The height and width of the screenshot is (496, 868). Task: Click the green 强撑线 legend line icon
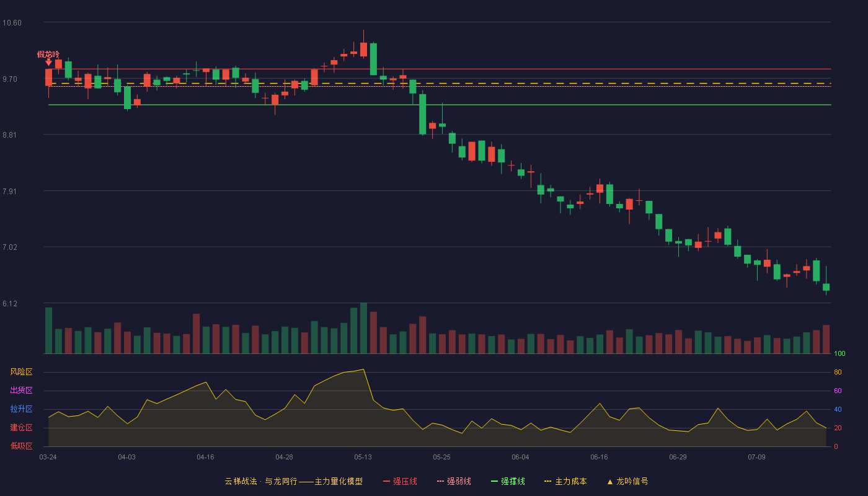click(x=494, y=481)
